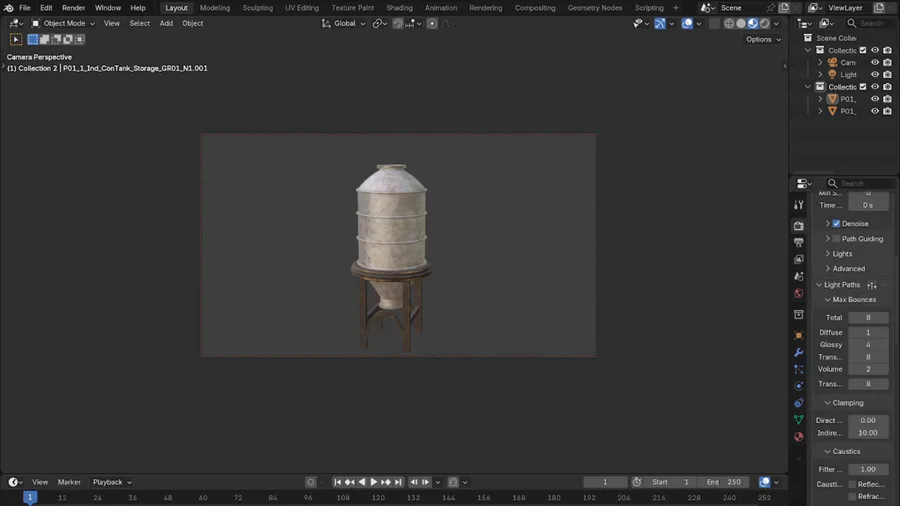Click the End frame field showing 250

(724, 482)
